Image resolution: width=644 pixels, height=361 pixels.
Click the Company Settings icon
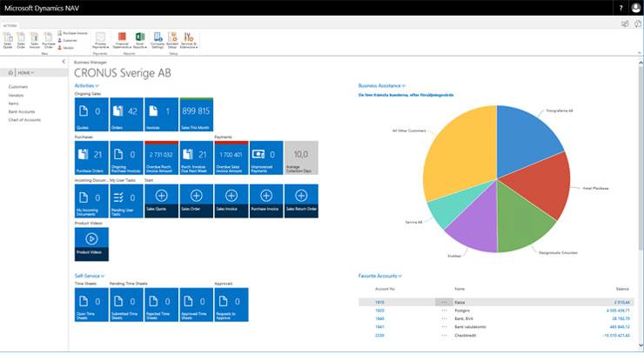pyautogui.click(x=158, y=38)
